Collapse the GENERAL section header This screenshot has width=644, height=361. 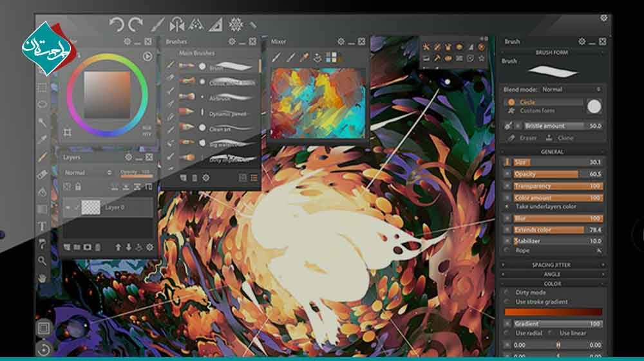click(x=552, y=152)
